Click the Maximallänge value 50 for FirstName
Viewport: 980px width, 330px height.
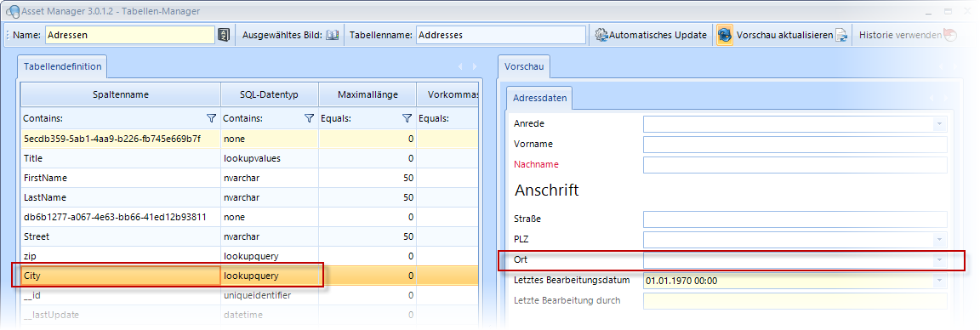(x=367, y=178)
